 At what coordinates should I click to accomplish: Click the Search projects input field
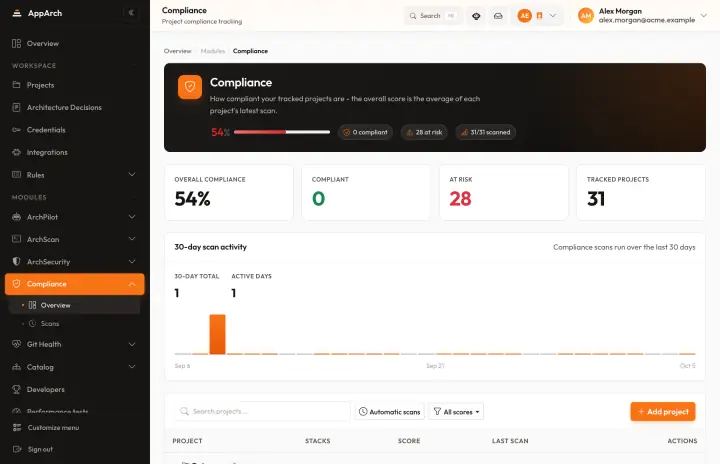point(263,411)
